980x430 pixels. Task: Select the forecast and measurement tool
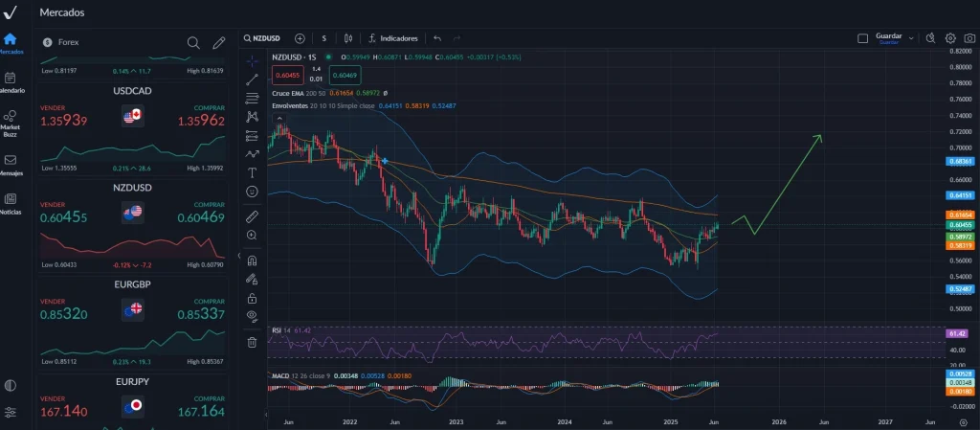click(252, 135)
